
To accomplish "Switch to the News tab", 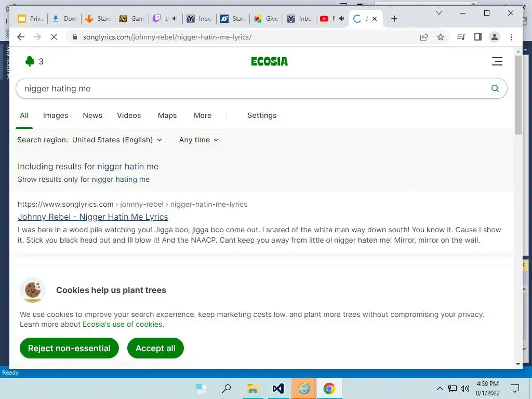I will pyautogui.click(x=92, y=115).
